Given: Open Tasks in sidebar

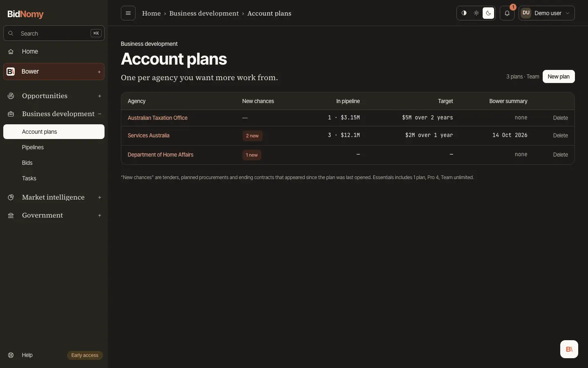Looking at the screenshot, I should point(54,178).
